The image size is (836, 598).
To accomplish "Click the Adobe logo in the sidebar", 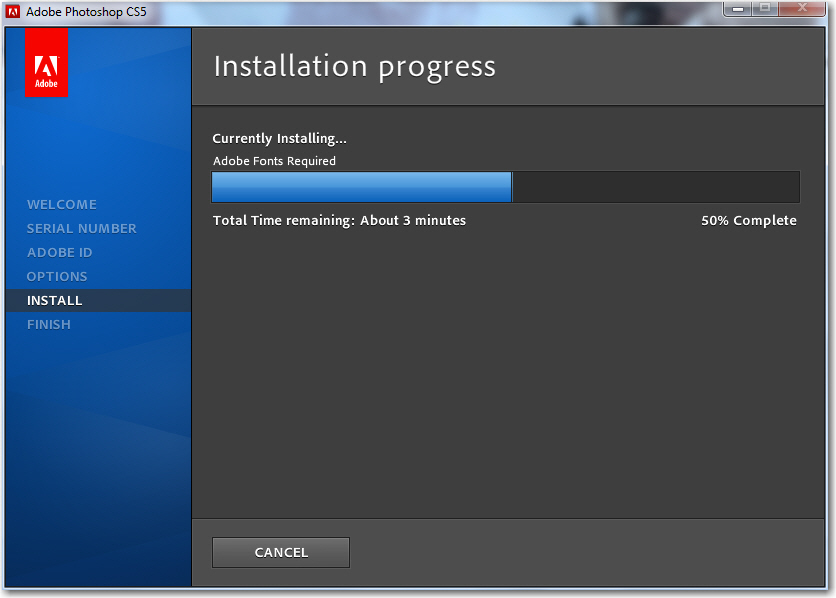I will [x=46, y=62].
